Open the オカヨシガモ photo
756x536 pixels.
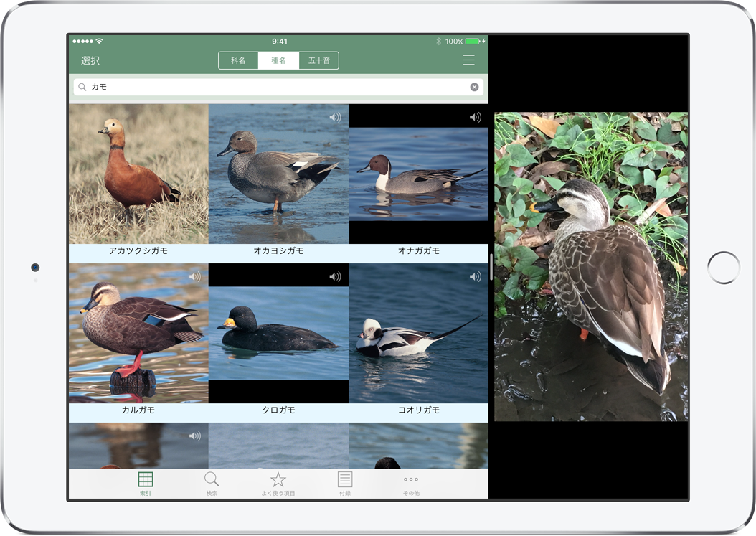click(x=279, y=174)
